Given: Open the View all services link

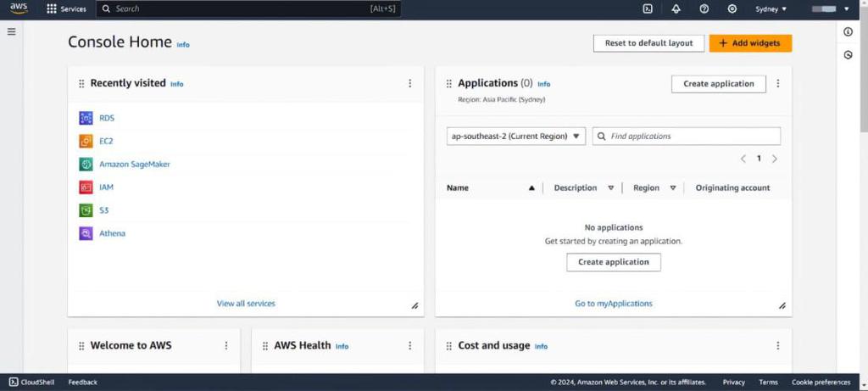Looking at the screenshot, I should click(x=246, y=304).
